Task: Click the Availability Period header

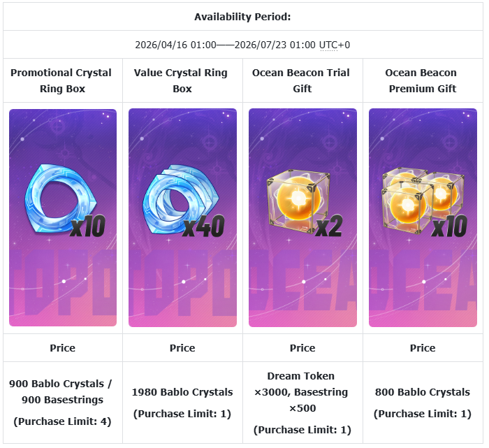Action: coord(242,16)
